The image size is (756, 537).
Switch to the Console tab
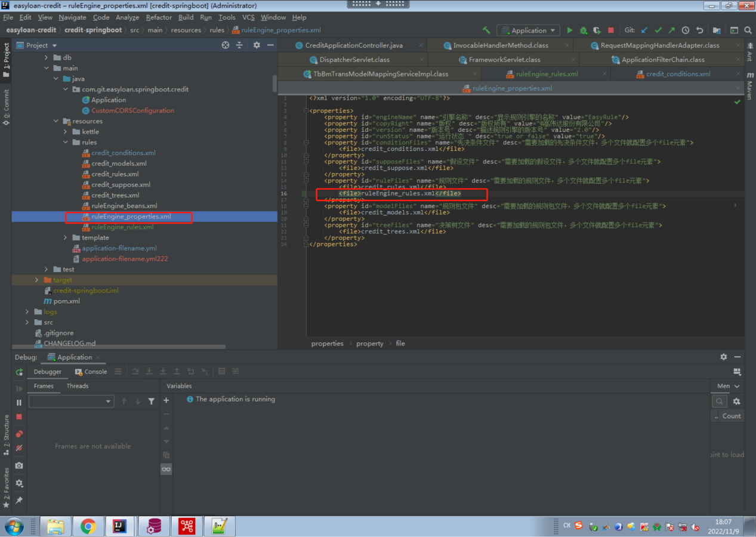[x=91, y=372]
